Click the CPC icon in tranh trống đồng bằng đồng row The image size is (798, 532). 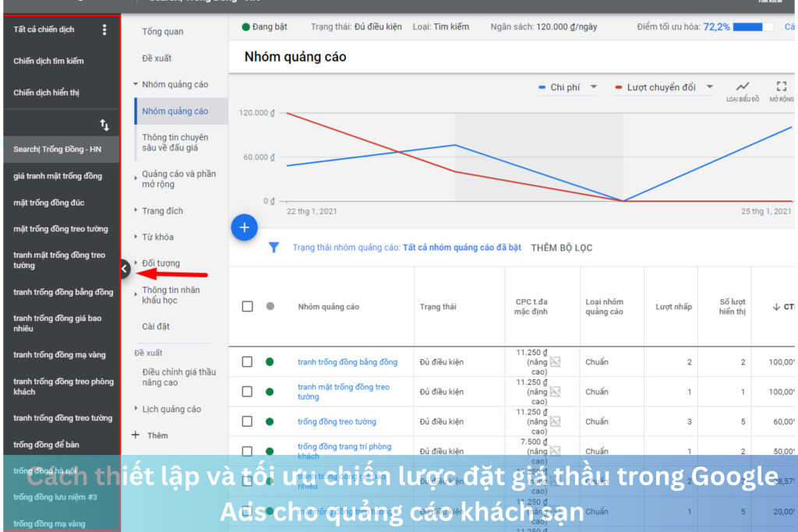pos(555,362)
